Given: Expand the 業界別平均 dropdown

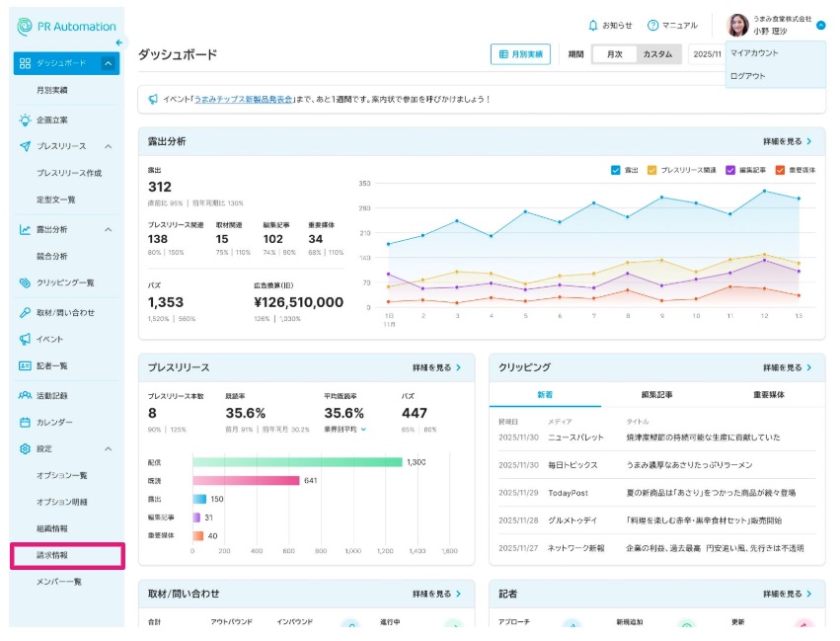Looking at the screenshot, I should (363, 430).
